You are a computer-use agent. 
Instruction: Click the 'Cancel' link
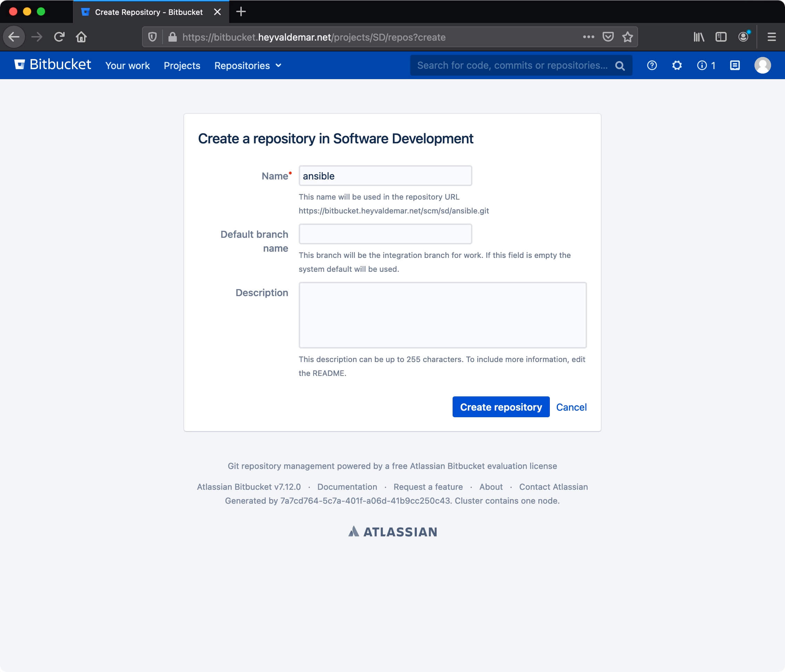click(x=571, y=407)
